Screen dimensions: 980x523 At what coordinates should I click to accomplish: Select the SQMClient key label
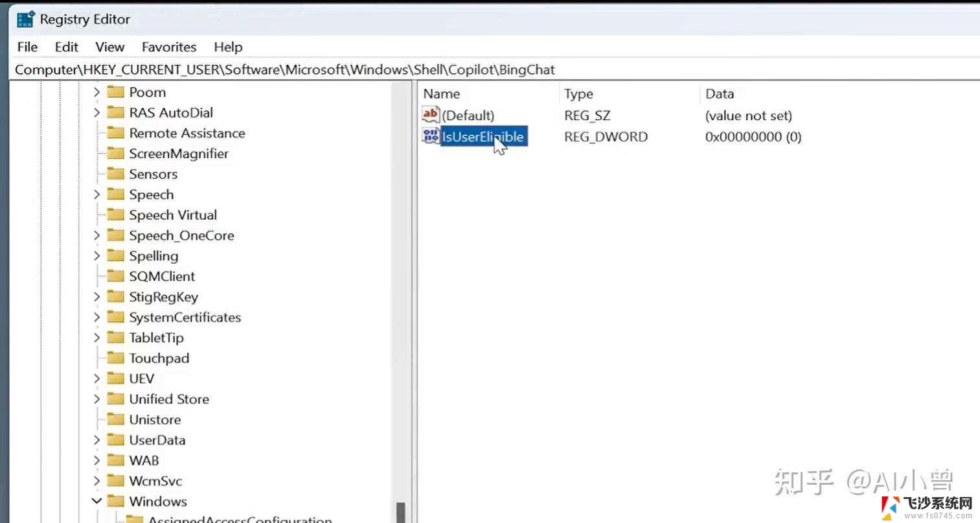coord(162,277)
